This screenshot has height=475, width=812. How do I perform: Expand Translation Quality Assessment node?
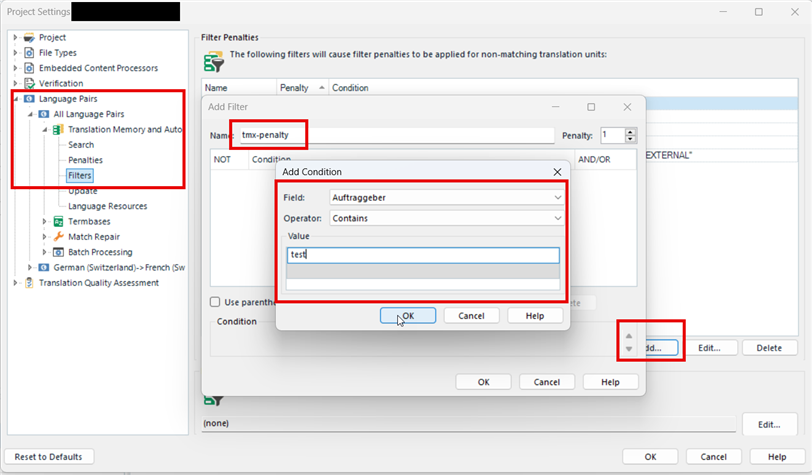coord(15,283)
